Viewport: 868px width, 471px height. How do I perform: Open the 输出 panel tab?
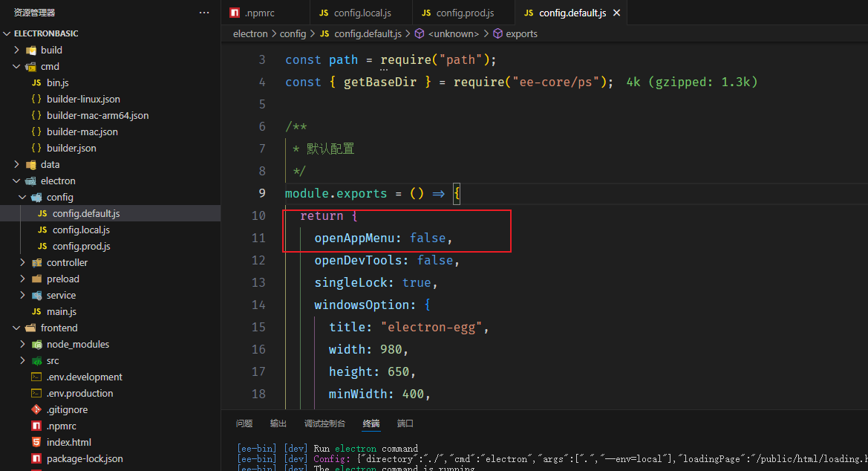point(278,423)
